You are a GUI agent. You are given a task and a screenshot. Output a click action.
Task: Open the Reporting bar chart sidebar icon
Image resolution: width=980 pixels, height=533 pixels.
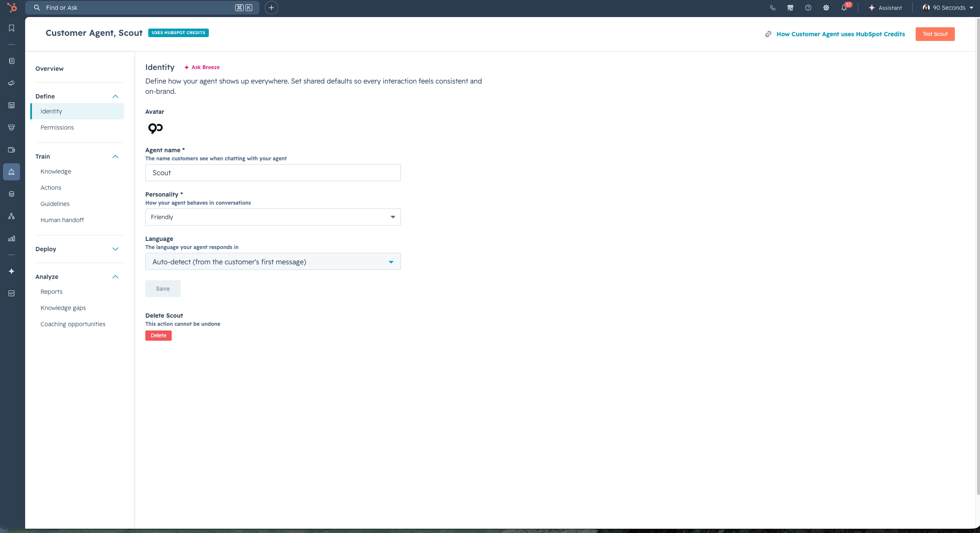pyautogui.click(x=12, y=238)
